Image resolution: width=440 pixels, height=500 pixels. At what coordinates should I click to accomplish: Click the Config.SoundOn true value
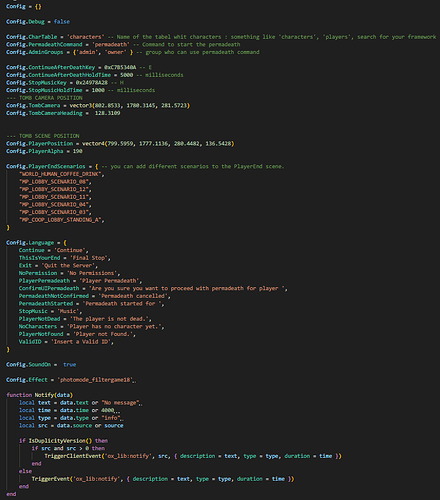(70, 364)
